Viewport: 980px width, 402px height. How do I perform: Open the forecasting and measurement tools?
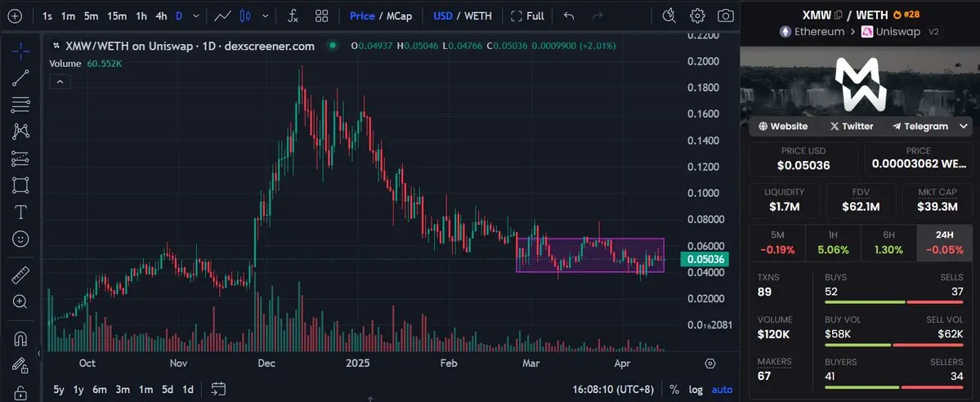(x=20, y=159)
